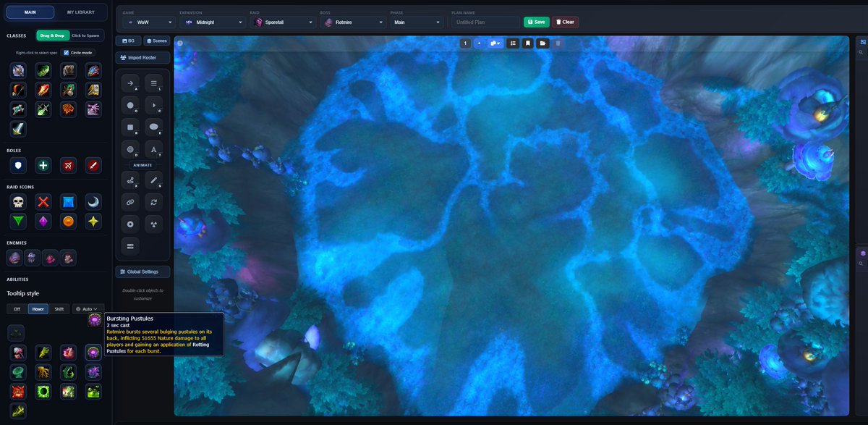Select the arrow tool with the A shortcut
The image size is (868, 425).
click(130, 84)
